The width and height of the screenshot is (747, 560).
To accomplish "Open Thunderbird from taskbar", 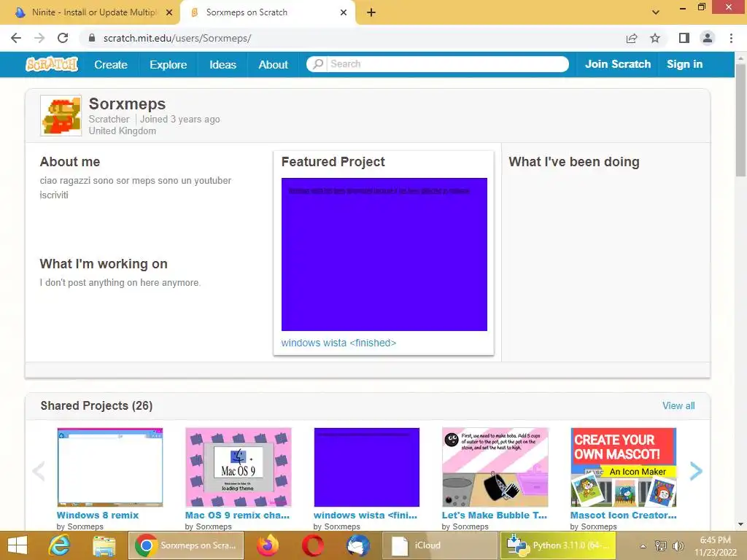I will [358, 545].
